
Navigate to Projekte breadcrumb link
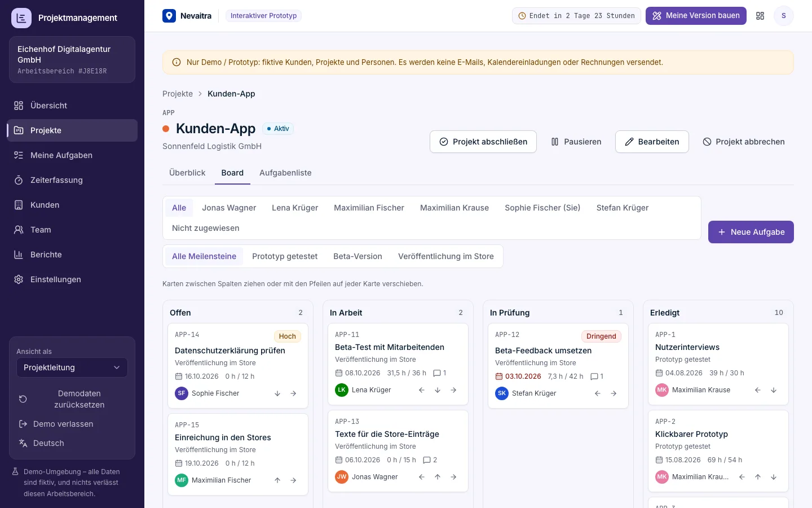click(178, 94)
